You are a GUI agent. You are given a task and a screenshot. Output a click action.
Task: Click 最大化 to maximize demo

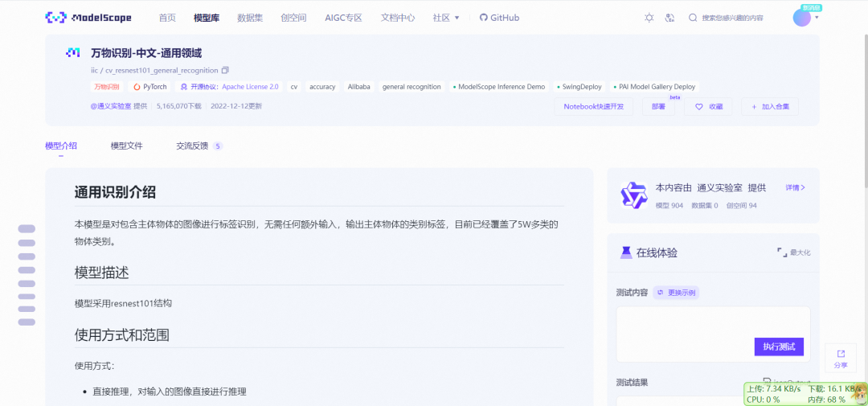[x=794, y=252]
